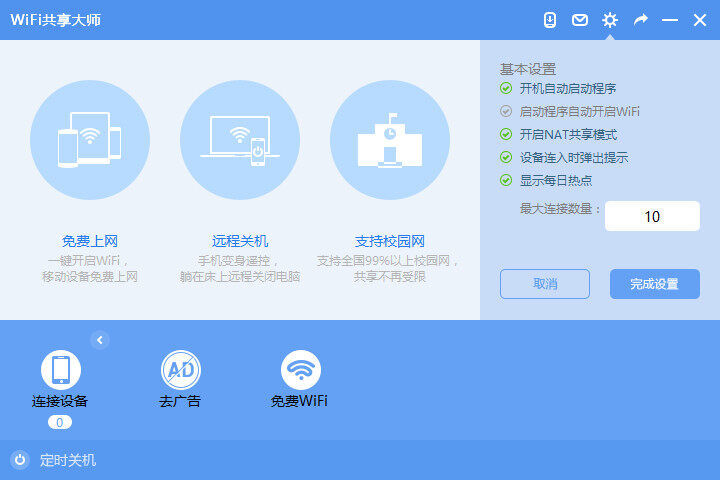Click the 最大连接数量 input field
Viewport: 720px width, 480px height.
(x=652, y=216)
